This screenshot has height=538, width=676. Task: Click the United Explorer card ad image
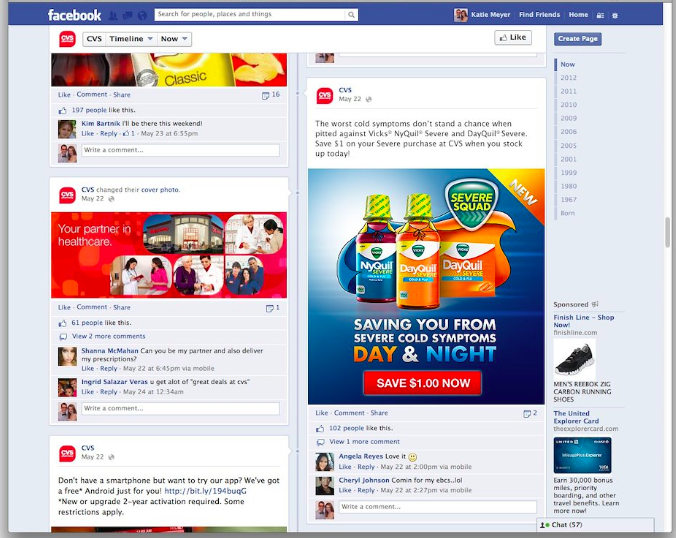[582, 455]
